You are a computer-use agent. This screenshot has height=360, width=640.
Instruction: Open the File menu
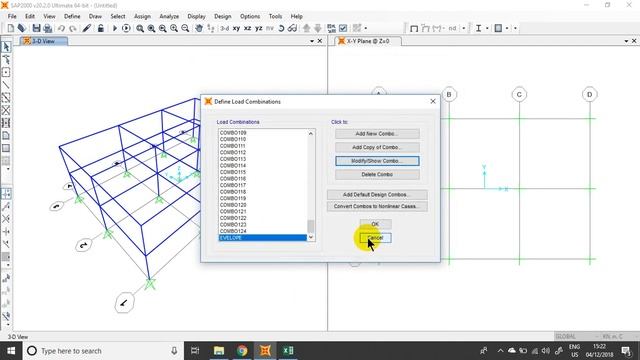click(12, 16)
